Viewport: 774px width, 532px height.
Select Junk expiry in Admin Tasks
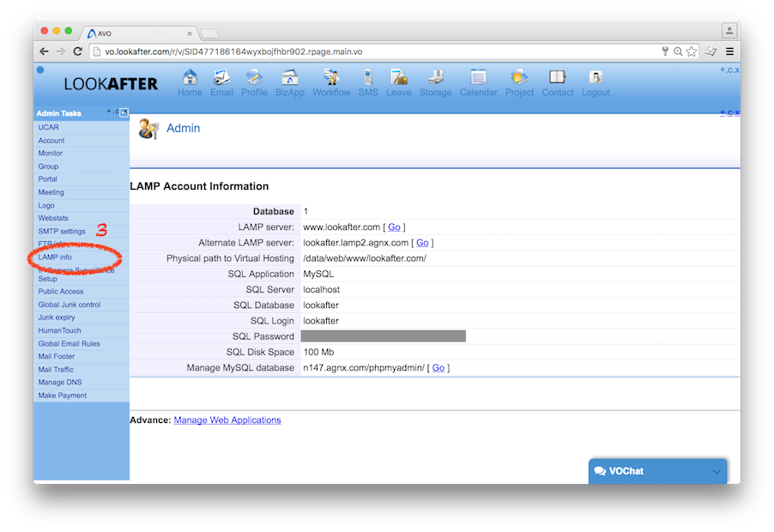click(57, 317)
